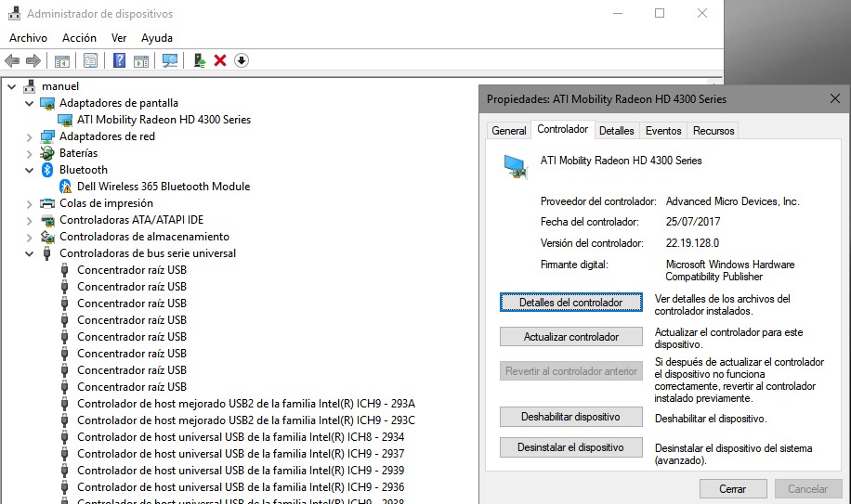Click Desinstalar el dispositivo button
Screen dimensions: 851x504
coord(571,447)
